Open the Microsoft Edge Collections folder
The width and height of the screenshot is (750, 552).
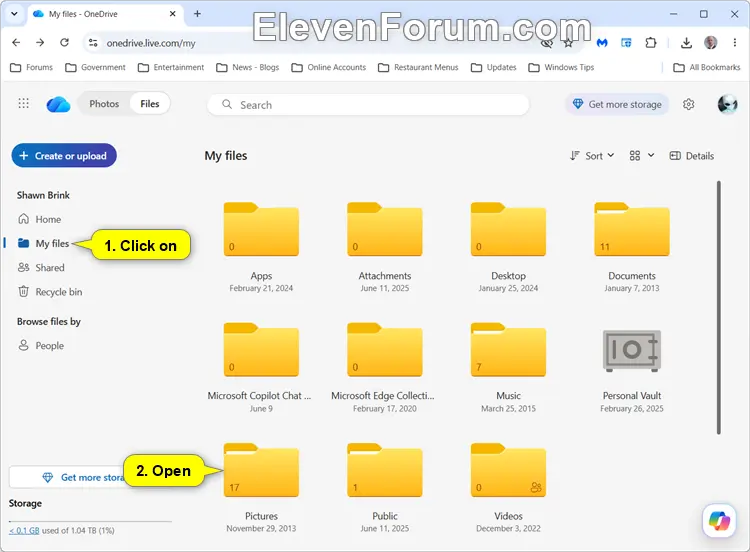pyautogui.click(x=385, y=350)
